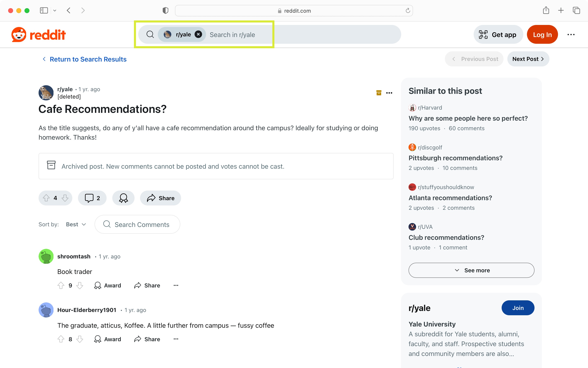Open r/yale link in post header
The height and width of the screenshot is (368, 588).
tap(65, 89)
